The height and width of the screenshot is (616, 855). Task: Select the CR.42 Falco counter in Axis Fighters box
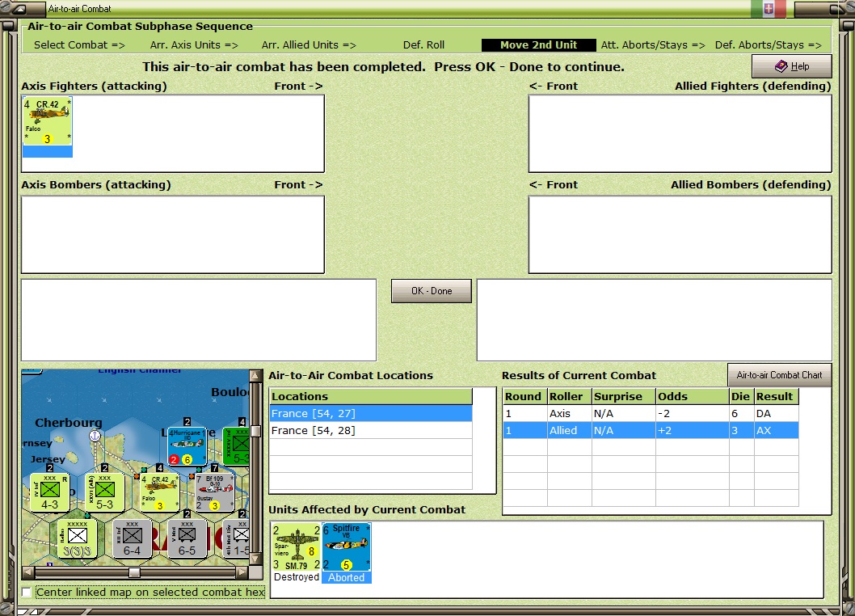pos(48,122)
